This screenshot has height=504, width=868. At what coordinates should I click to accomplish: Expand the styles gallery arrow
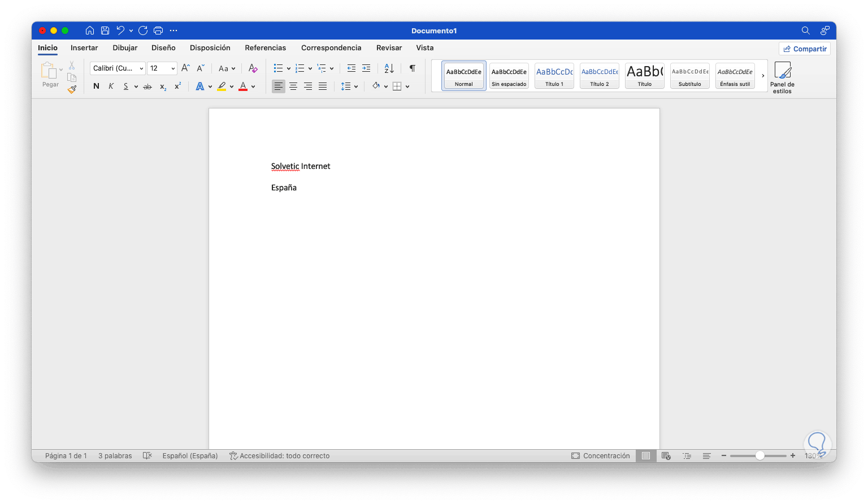click(x=763, y=76)
